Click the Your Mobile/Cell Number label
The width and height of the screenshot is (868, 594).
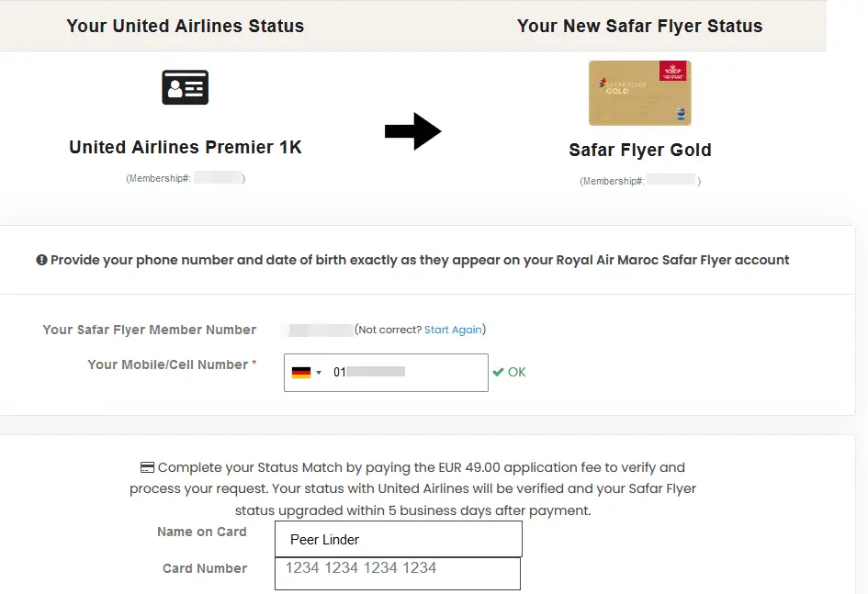click(167, 364)
